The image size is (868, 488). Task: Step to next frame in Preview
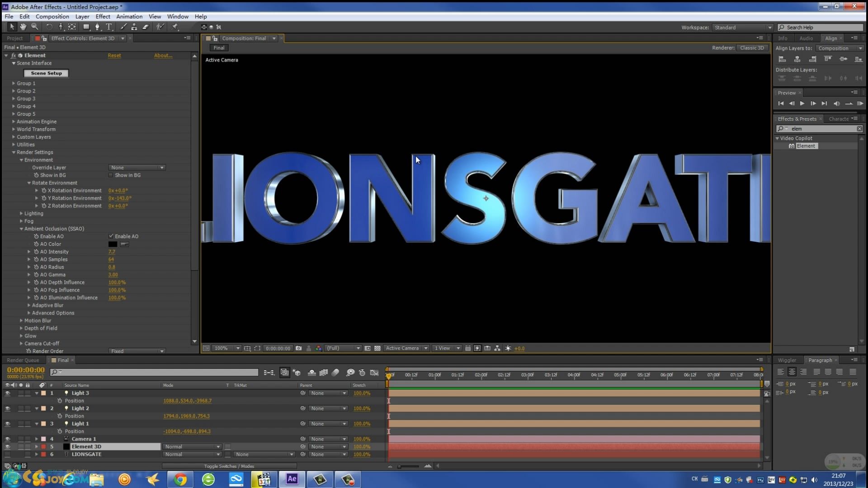[813, 103]
